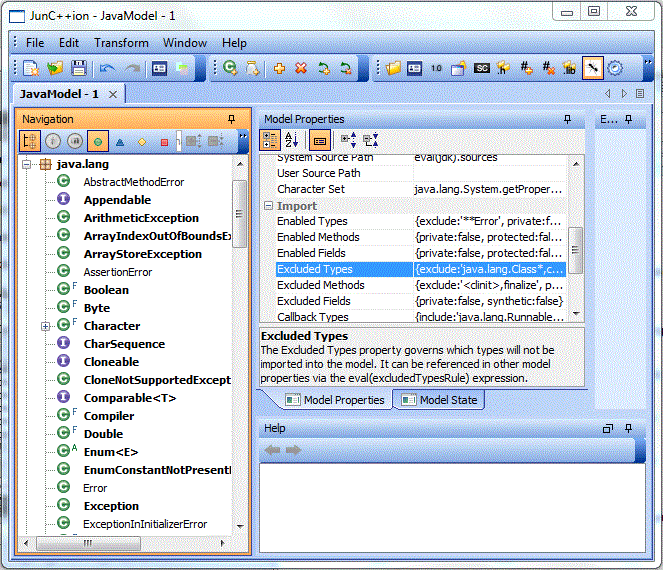Pin the Help panel
The width and height of the screenshot is (663, 570).
click(x=629, y=428)
